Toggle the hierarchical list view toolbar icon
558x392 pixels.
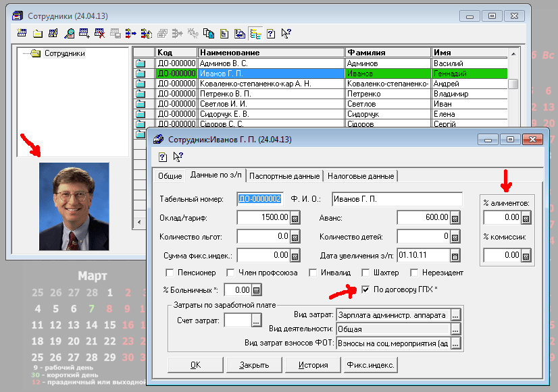point(255,34)
